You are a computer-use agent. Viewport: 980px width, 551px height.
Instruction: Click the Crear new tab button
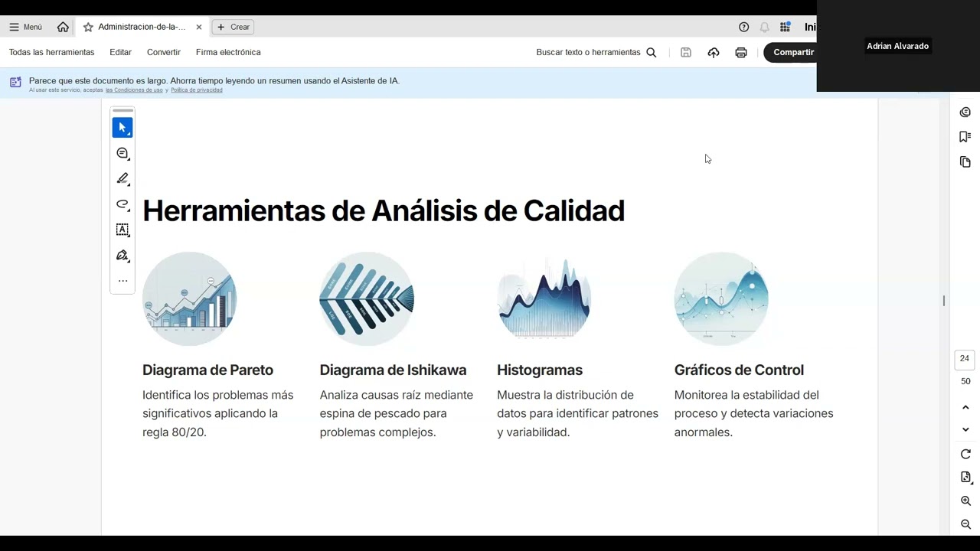pyautogui.click(x=234, y=27)
